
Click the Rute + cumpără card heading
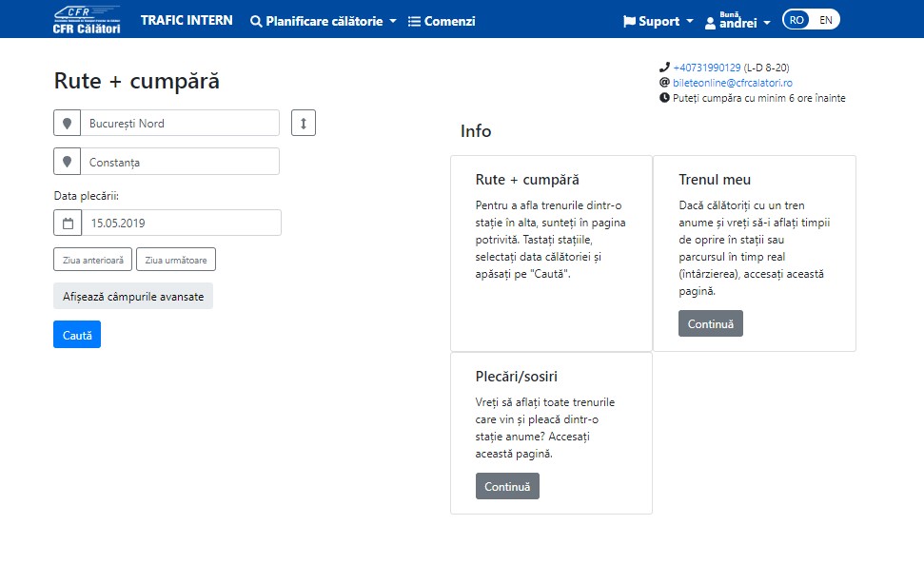[527, 180]
